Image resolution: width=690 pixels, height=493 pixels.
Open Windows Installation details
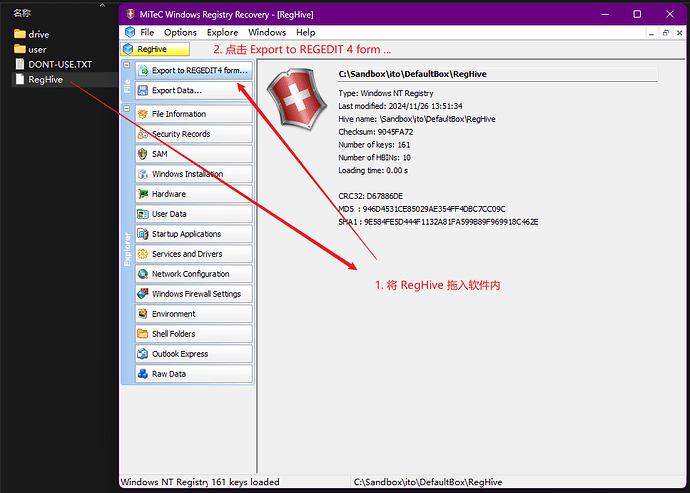pos(194,174)
